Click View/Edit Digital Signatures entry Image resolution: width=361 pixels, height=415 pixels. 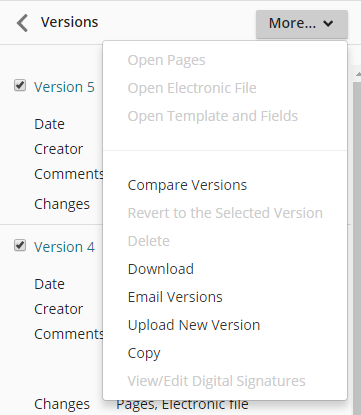[x=216, y=381]
